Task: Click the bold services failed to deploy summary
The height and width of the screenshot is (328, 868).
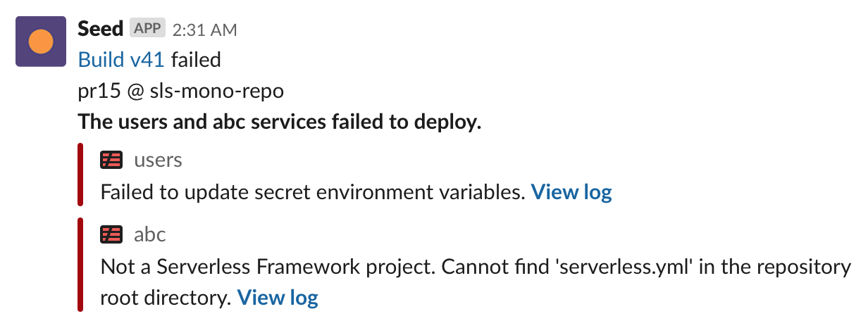Action: click(280, 122)
